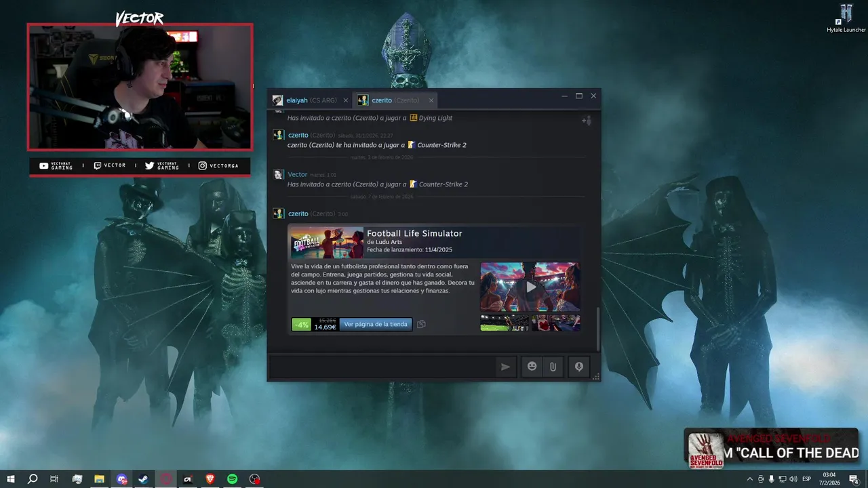This screenshot has height=488, width=868.
Task: Click the Vector username in chat
Action: pos(298,174)
